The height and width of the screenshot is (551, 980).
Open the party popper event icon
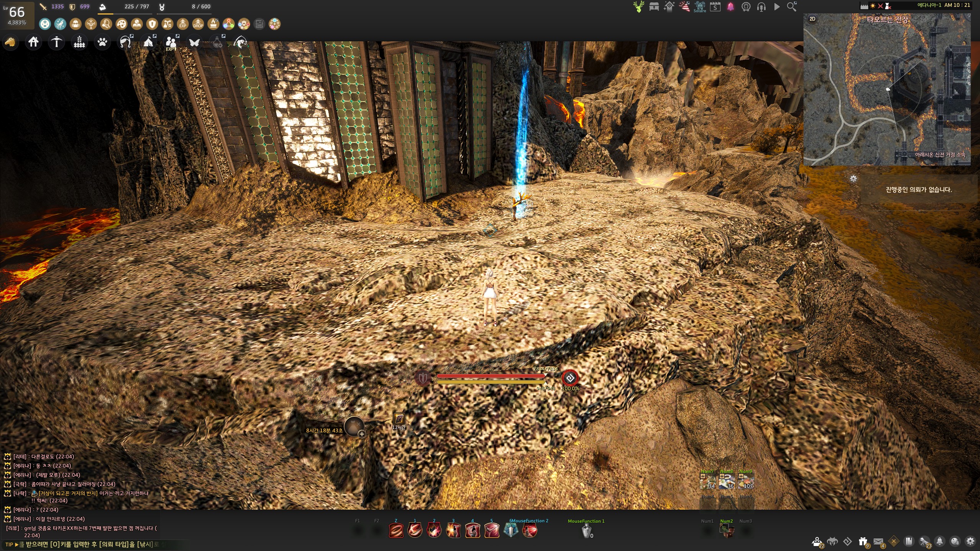tap(684, 7)
